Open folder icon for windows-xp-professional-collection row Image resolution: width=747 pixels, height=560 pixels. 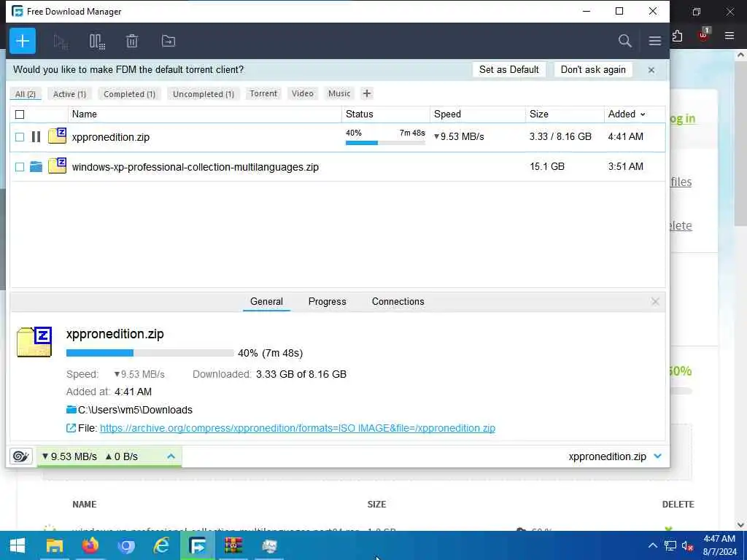[x=36, y=167]
